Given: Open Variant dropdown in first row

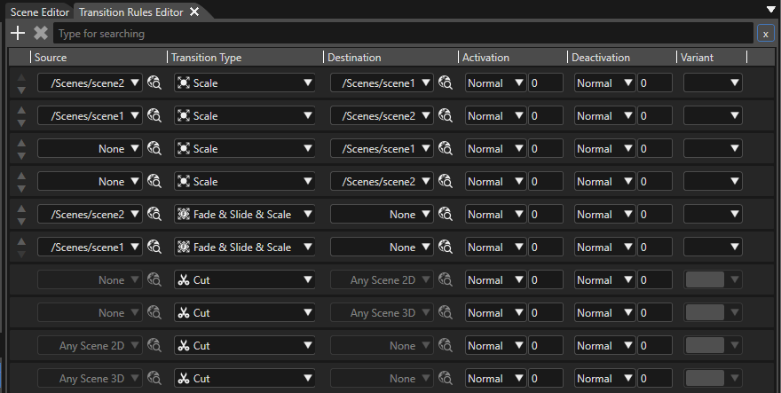Looking at the screenshot, I should (713, 83).
